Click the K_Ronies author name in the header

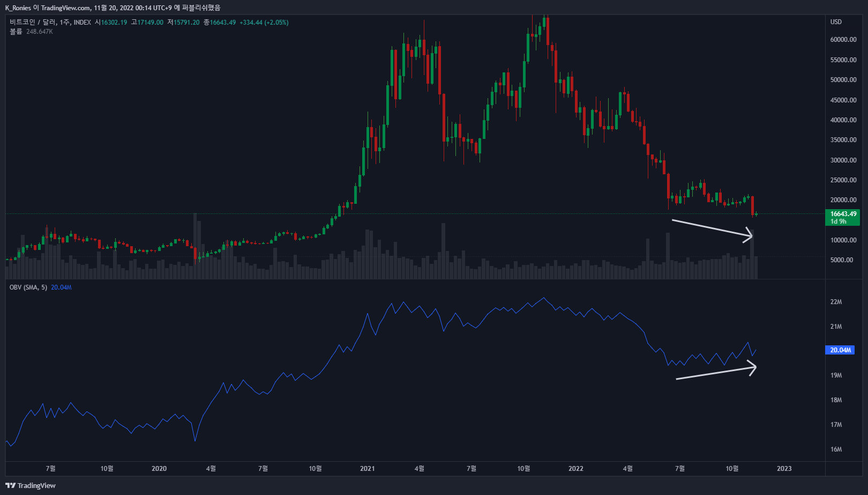tap(18, 8)
